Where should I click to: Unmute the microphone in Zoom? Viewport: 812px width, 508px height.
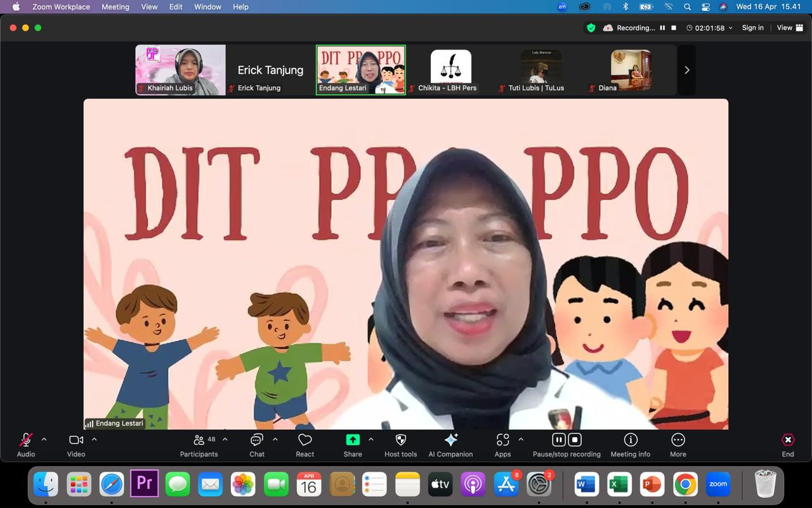tap(25, 439)
